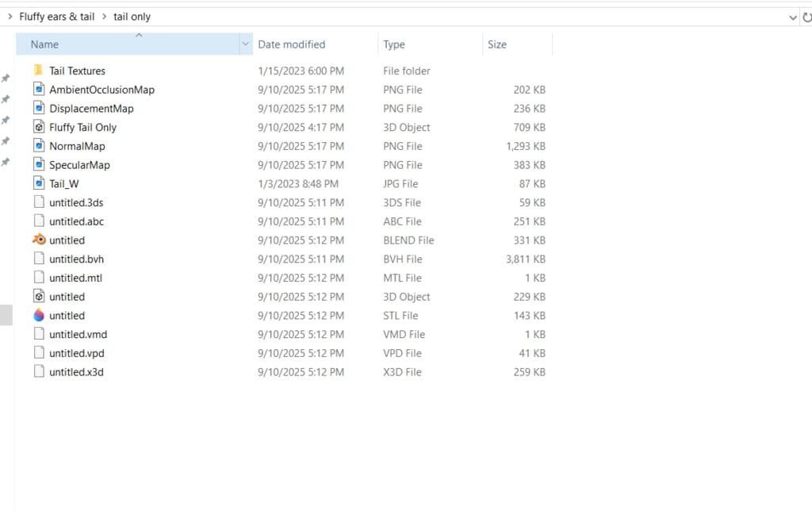Sort files by Size column header
Viewport: 812px width, 511px height.
point(497,44)
